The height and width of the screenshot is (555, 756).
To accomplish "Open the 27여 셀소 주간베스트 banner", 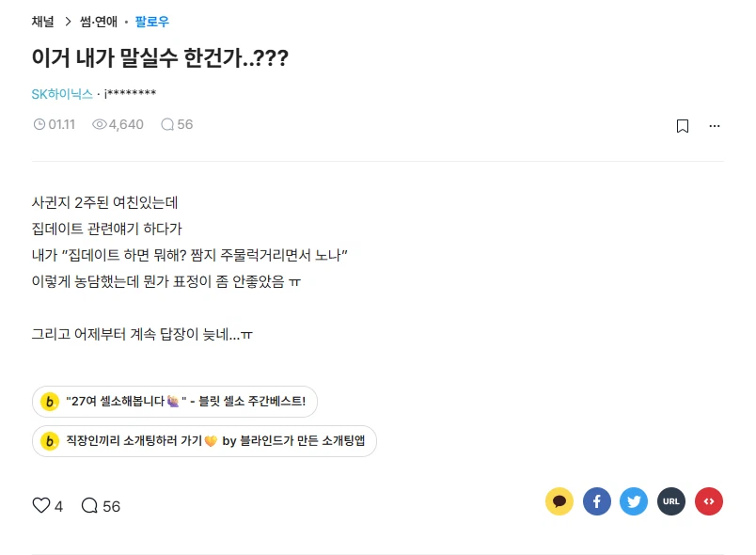I will 179,401.
